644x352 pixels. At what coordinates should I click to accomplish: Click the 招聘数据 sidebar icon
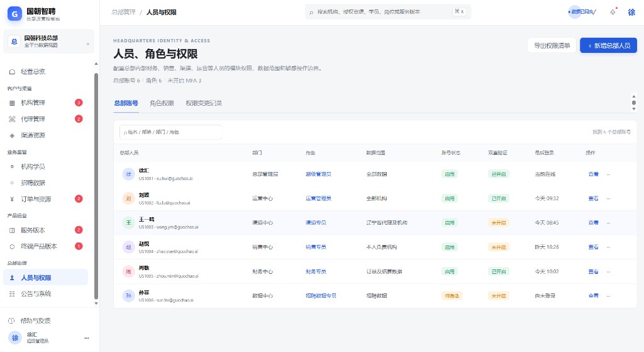[13, 183]
